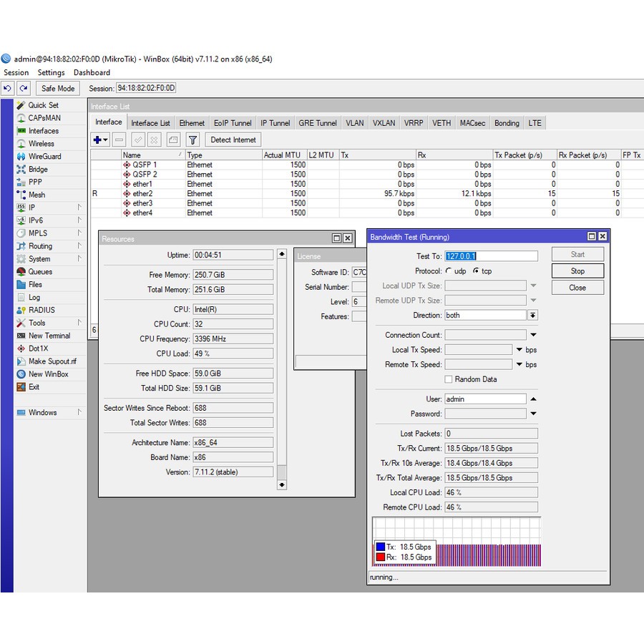Image resolution: width=644 pixels, height=644 pixels.
Task: Open the Settings menu
Action: (x=51, y=72)
